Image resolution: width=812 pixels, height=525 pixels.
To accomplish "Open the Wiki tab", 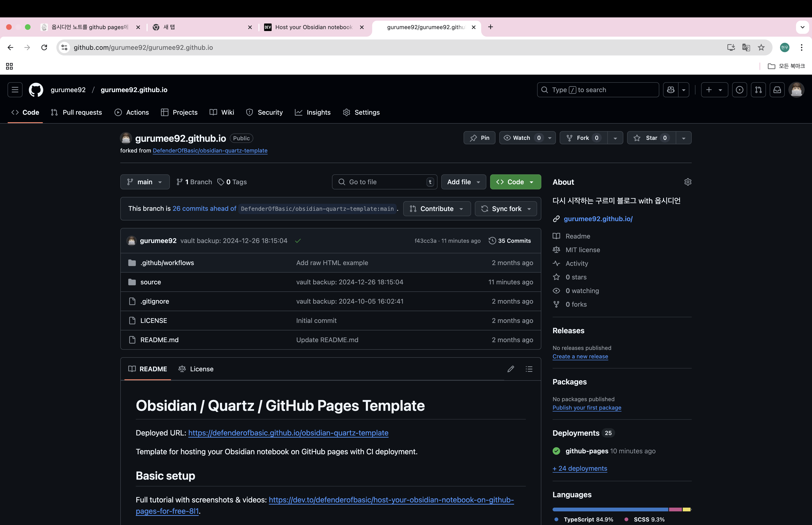I will click(x=222, y=112).
